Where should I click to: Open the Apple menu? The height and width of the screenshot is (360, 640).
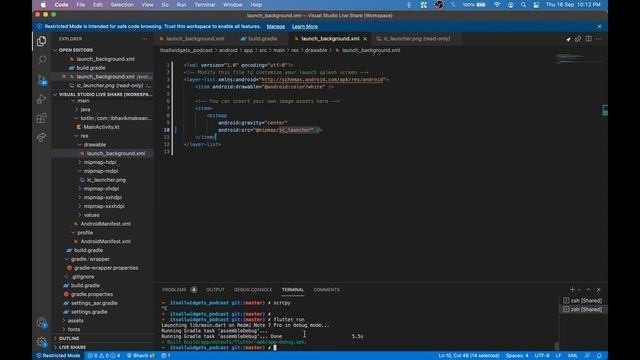point(43,5)
